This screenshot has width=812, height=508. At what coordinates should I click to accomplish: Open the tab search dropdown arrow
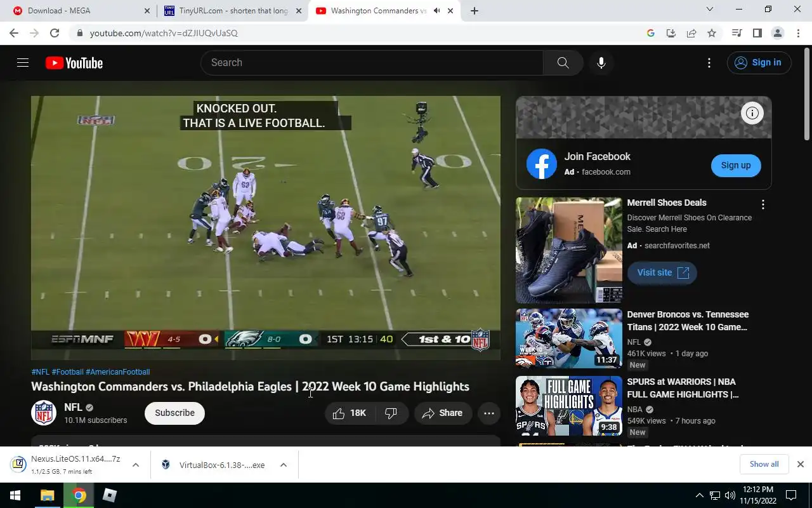coord(710,10)
